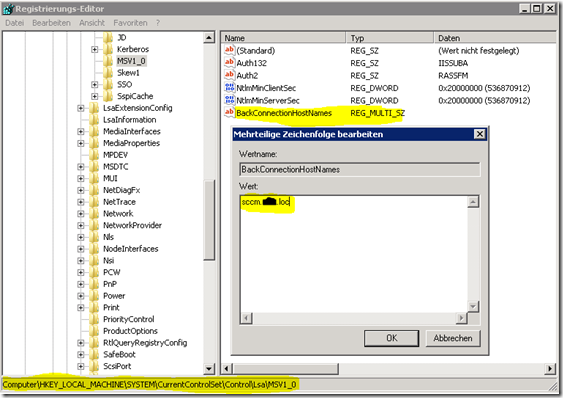The image size is (563, 398).
Task: Click inside the Wert multi-line text box
Action: pos(354,255)
